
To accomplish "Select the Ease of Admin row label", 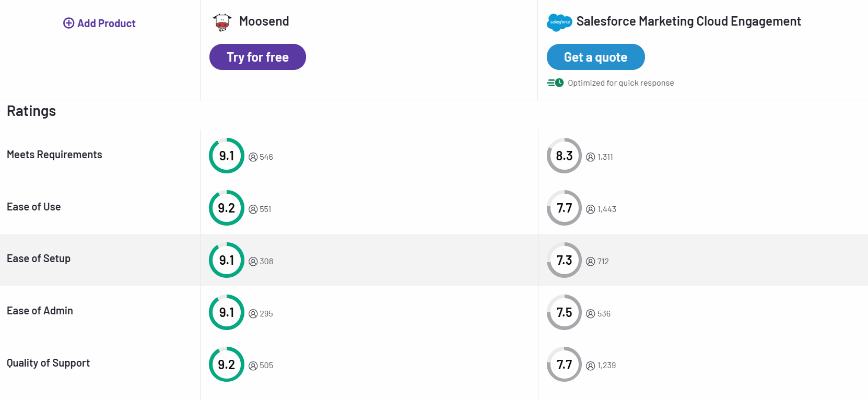I will [40, 311].
